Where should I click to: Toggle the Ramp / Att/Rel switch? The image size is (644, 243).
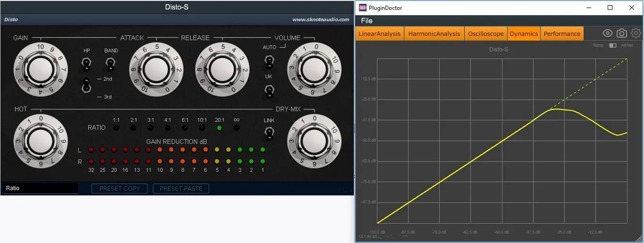[x=613, y=46]
